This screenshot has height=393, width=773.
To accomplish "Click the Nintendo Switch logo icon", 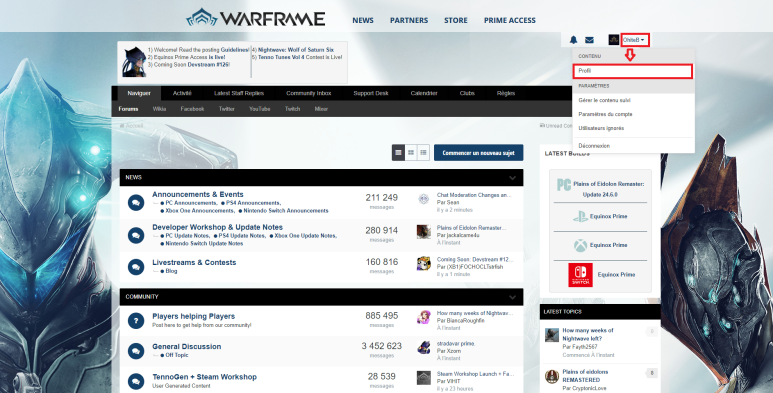I will [580, 275].
